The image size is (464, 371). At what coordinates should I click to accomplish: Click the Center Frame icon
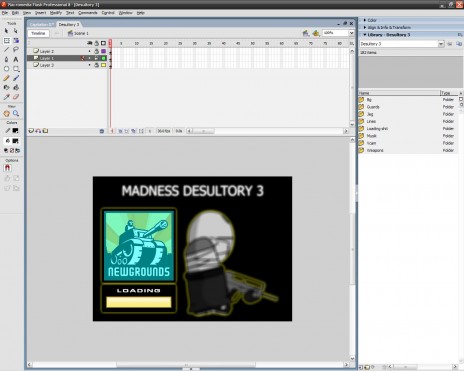pyautogui.click(x=112, y=131)
